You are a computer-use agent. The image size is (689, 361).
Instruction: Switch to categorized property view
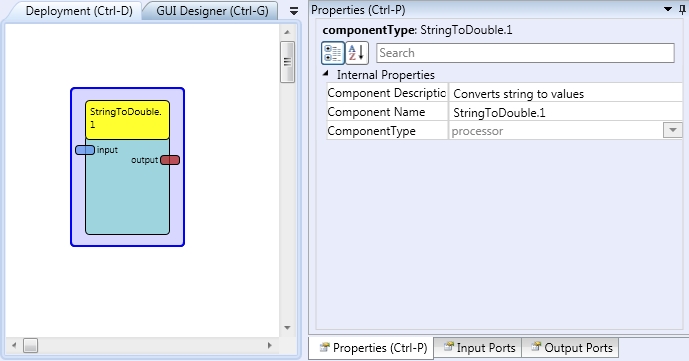pos(333,53)
